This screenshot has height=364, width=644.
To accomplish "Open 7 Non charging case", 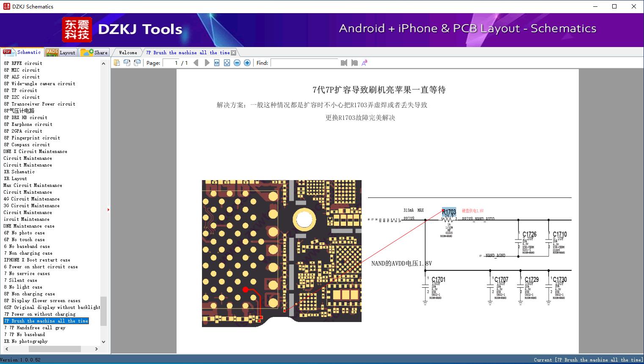I will [x=28, y=253].
